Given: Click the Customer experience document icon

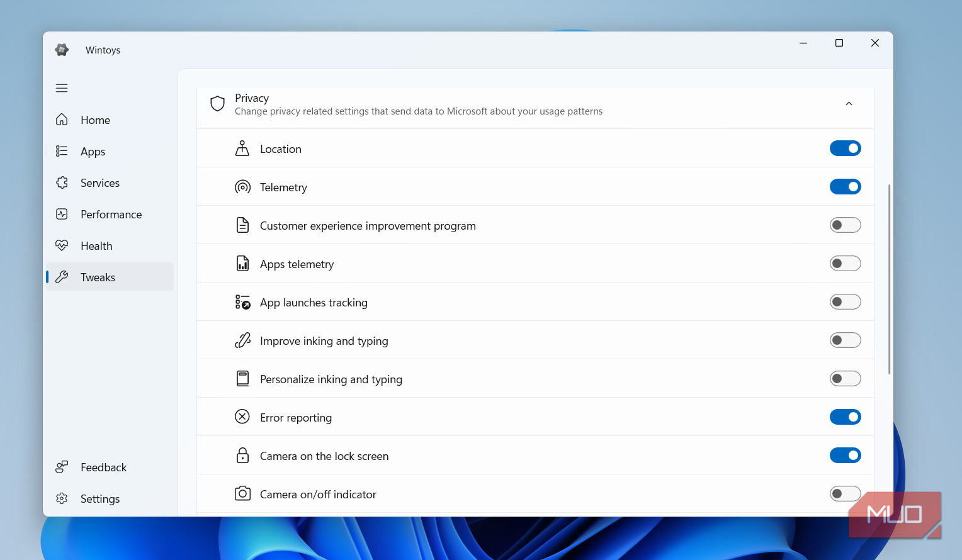Looking at the screenshot, I should pyautogui.click(x=242, y=225).
